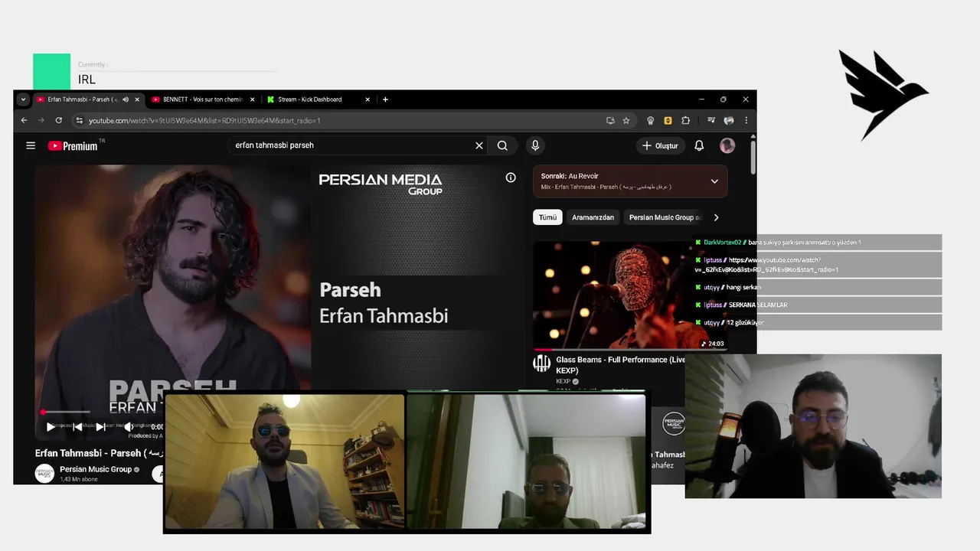This screenshot has height=551, width=980.
Task: Select the Tümü filter chip
Action: coord(547,217)
